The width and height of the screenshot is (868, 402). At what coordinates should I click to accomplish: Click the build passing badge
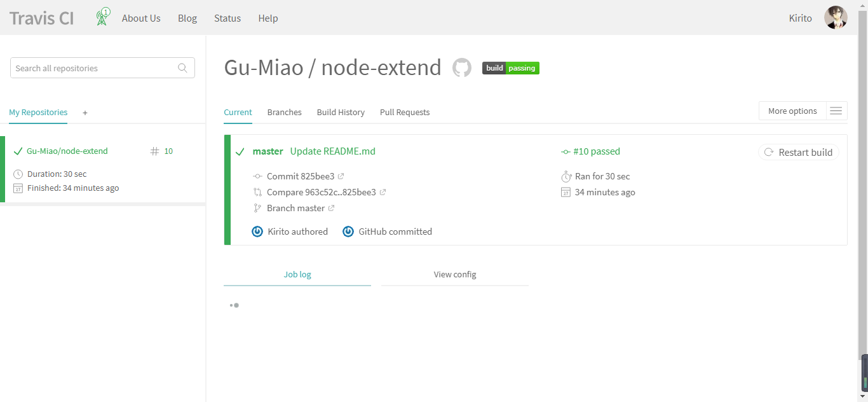point(511,68)
